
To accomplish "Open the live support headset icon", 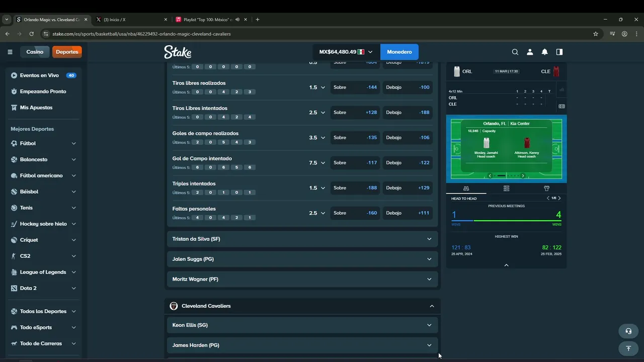I will 628,331.
